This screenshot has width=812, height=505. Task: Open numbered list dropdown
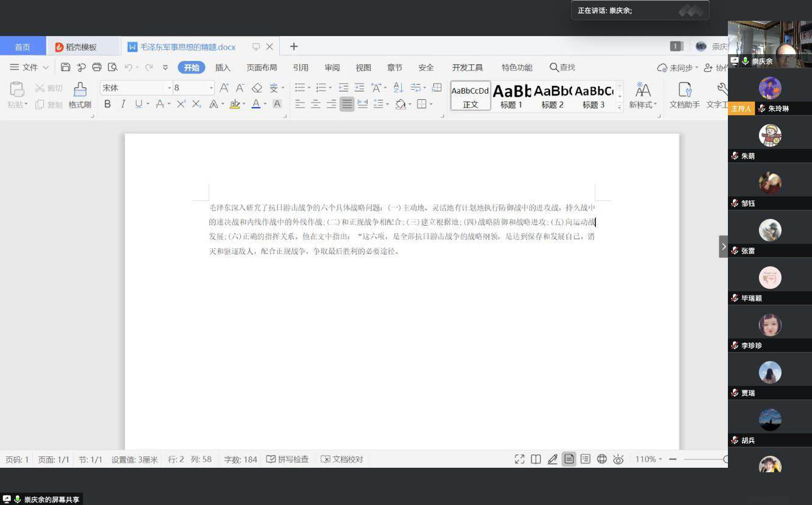point(331,88)
